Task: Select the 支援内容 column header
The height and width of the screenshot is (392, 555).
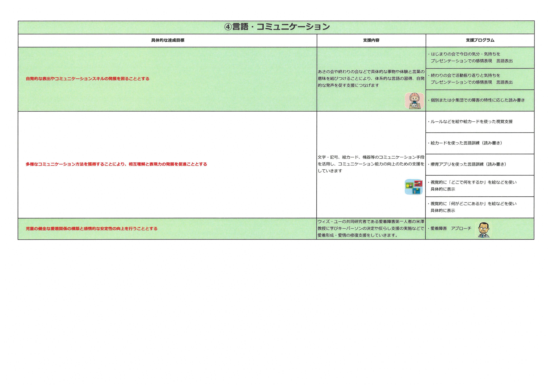Action: pos(371,40)
